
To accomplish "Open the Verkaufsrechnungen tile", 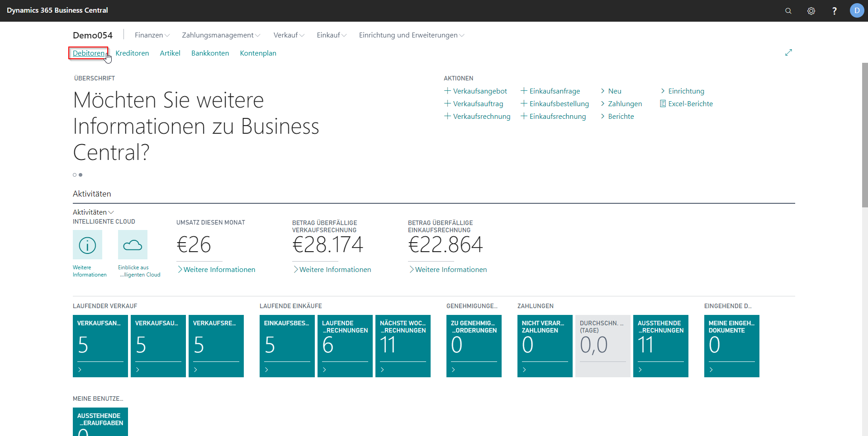I will point(216,346).
